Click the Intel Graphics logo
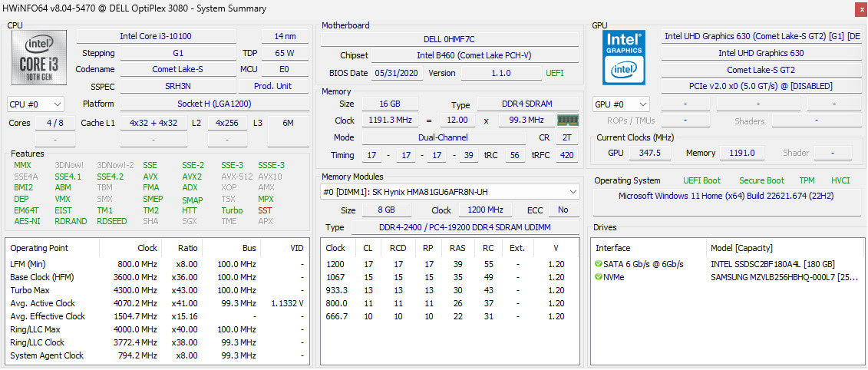This screenshot has width=868, height=370. coord(625,57)
